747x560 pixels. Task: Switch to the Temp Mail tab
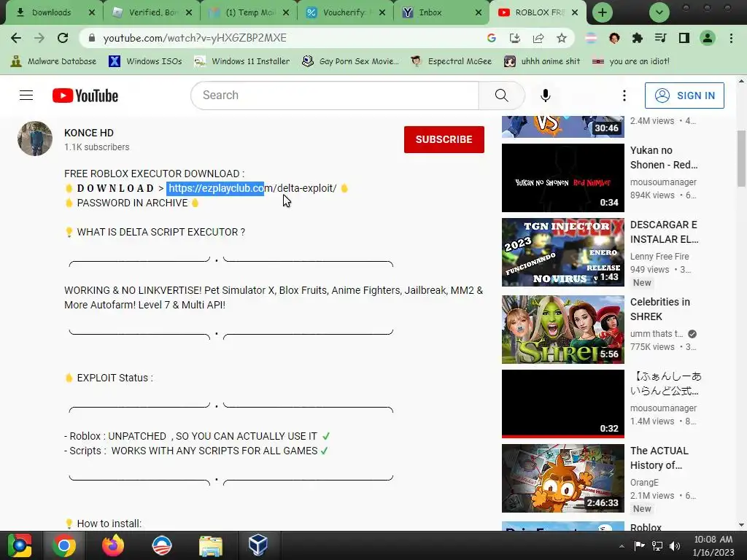pos(250,12)
